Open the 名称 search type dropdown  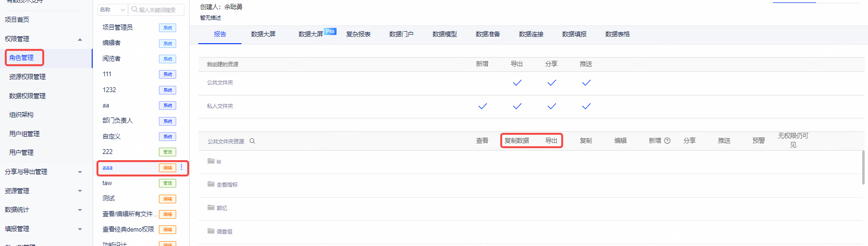coord(112,10)
